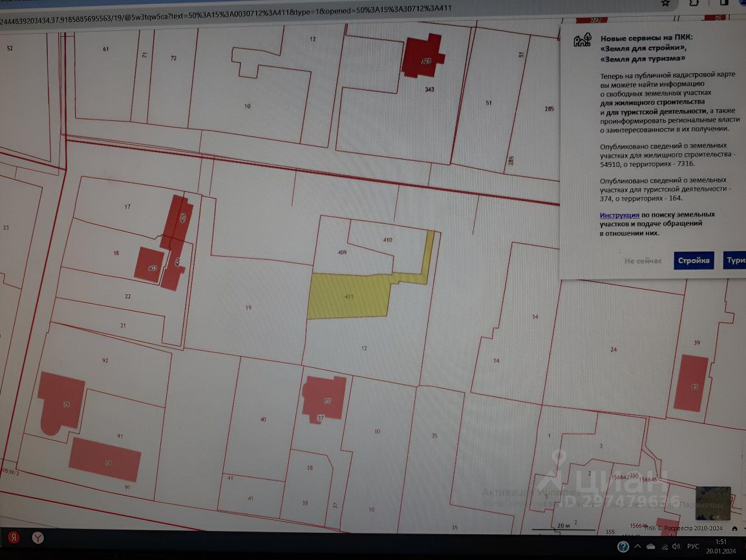Select parcel 23 at the left edge
The width and height of the screenshot is (746, 560).
tap(6, 228)
